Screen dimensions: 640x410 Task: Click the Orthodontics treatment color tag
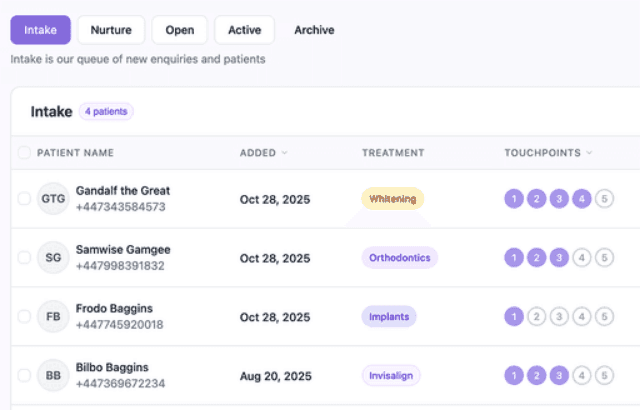[400, 258]
